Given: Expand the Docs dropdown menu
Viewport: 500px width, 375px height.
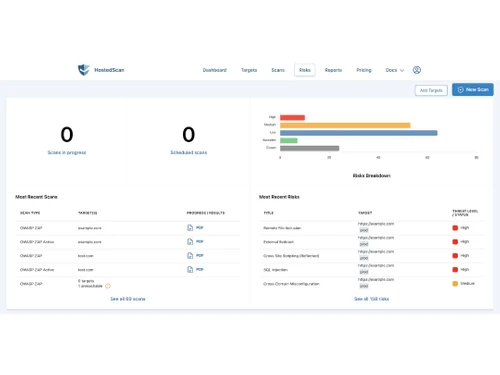Looking at the screenshot, I should [x=395, y=70].
